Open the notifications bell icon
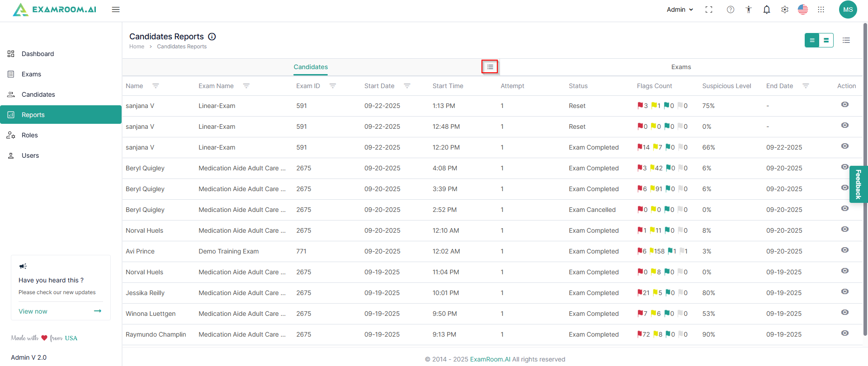Viewport: 868px width, 366px height. (x=767, y=9)
